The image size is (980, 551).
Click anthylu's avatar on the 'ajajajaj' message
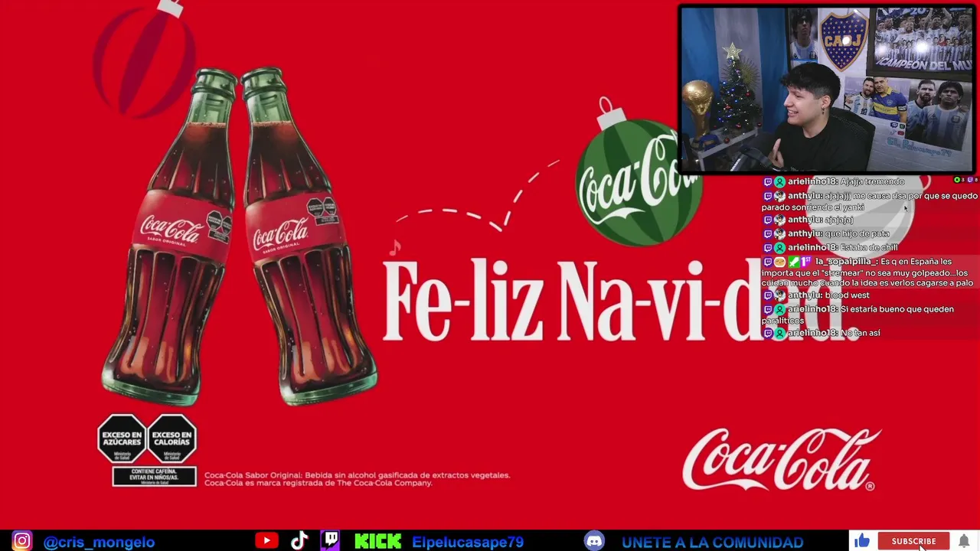point(779,220)
